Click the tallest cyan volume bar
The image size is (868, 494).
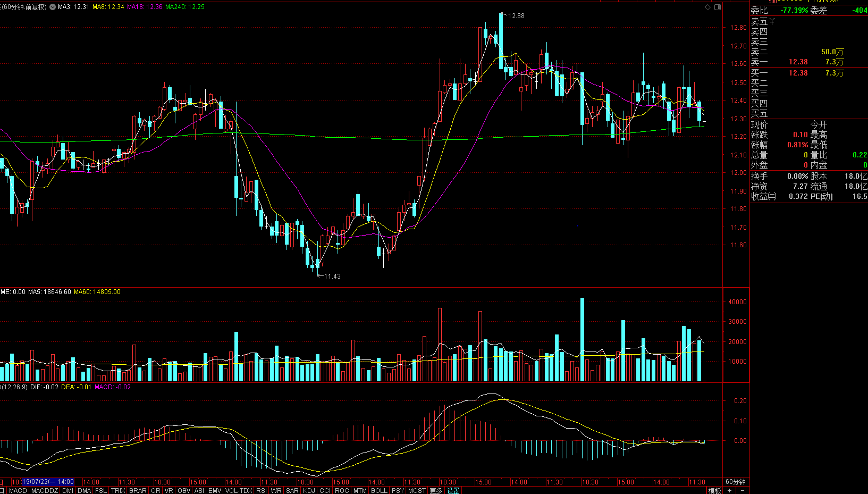pyautogui.click(x=582, y=339)
